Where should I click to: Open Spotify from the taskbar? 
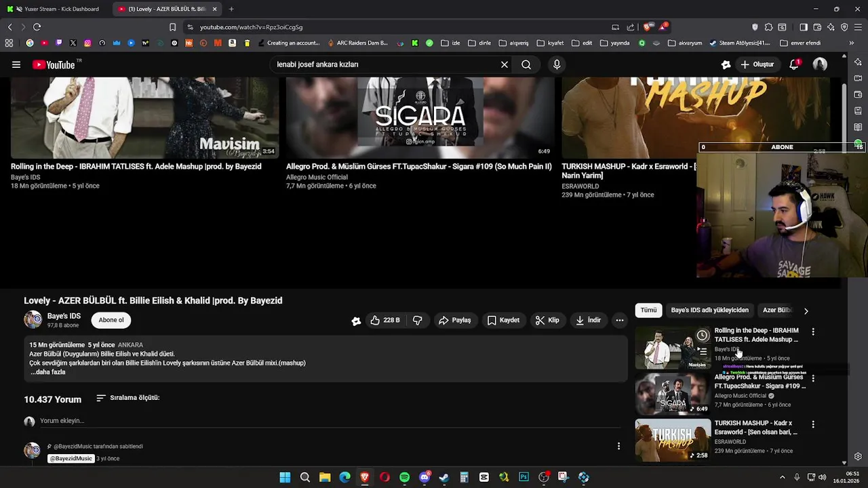click(x=404, y=477)
